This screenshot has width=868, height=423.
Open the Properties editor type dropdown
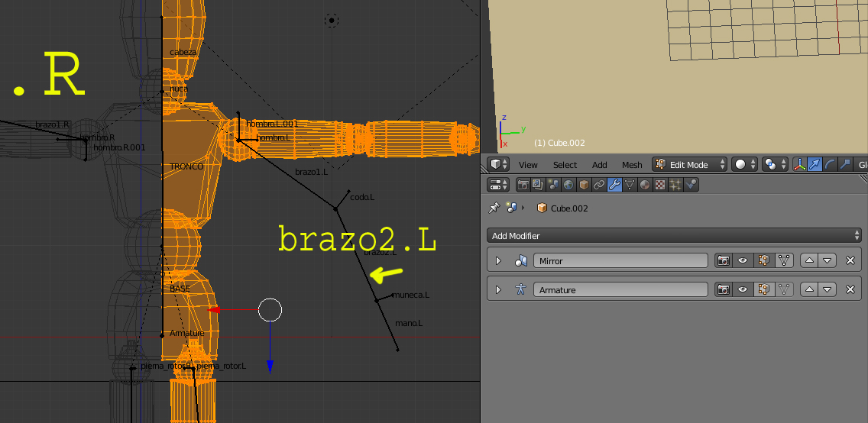pyautogui.click(x=500, y=185)
